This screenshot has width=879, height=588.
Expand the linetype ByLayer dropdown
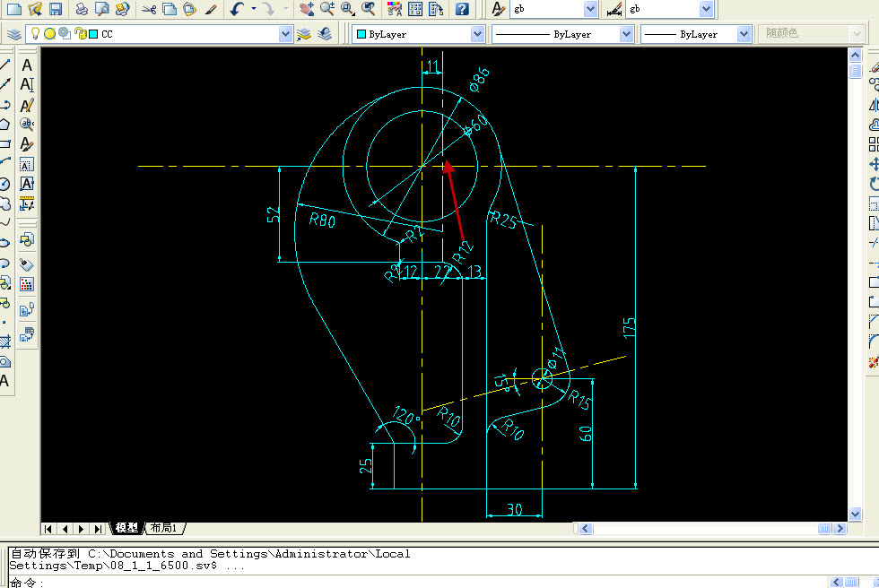626,34
